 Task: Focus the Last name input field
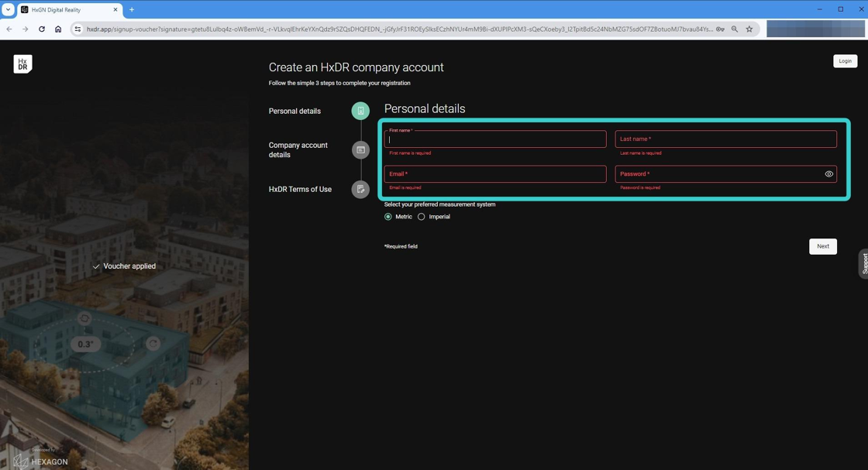725,139
